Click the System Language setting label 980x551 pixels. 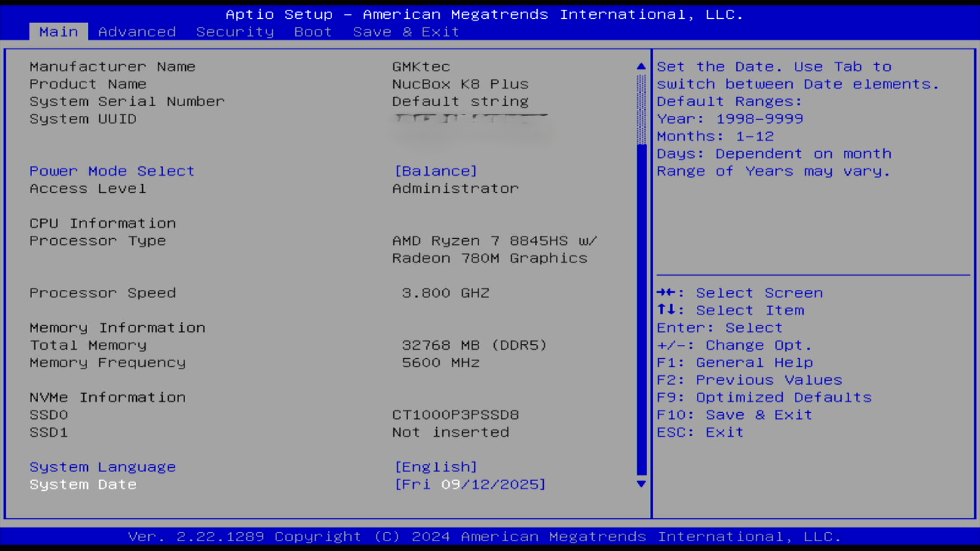coord(103,467)
